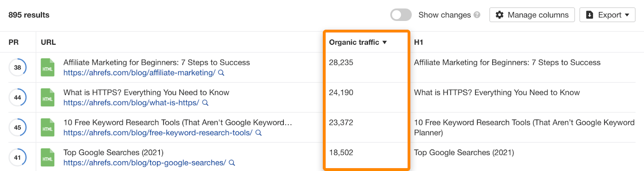
Task: Open Manage columns settings
Action: [x=532, y=15]
